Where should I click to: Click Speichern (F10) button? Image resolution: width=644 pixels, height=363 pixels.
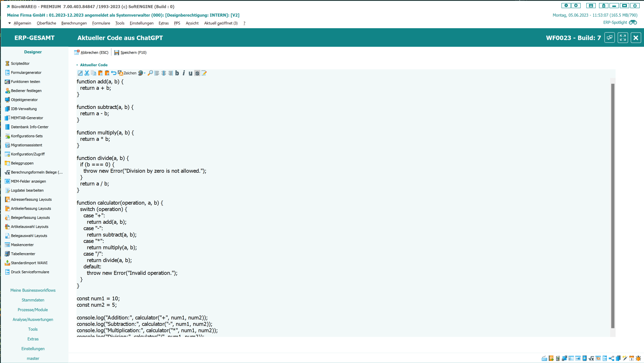click(x=130, y=53)
